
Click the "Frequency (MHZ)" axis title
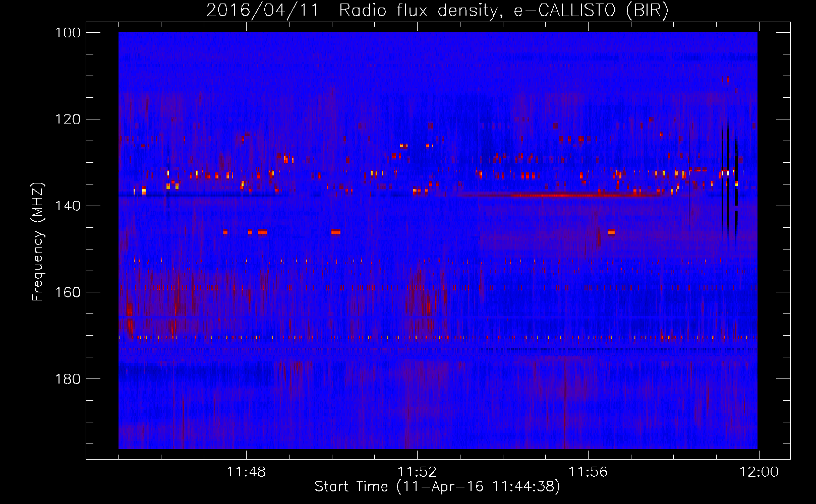[x=38, y=241]
